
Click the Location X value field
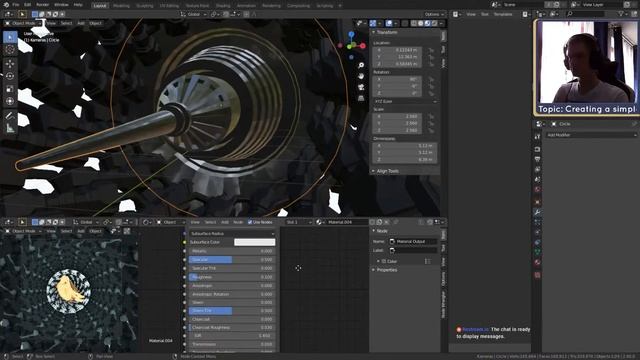(397, 50)
